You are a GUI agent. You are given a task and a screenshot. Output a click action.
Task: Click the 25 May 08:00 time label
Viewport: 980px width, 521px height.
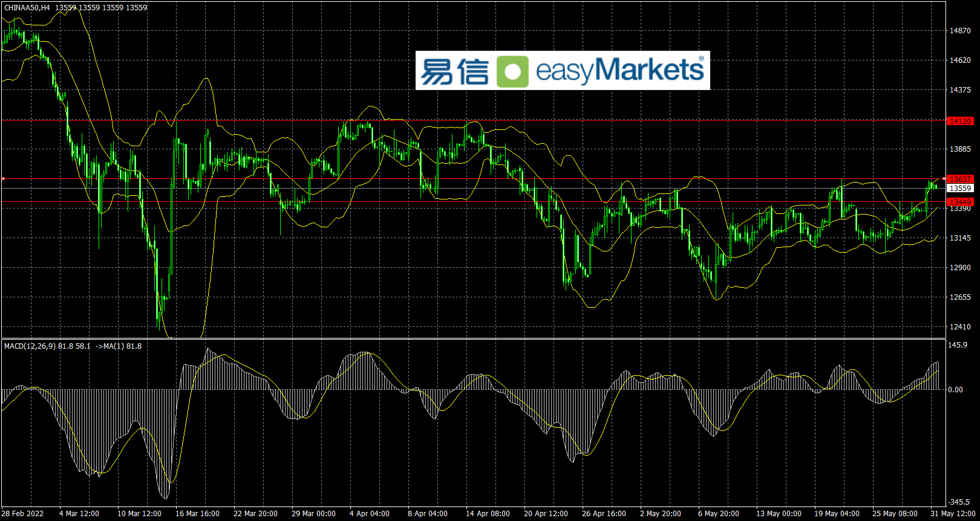tap(895, 514)
